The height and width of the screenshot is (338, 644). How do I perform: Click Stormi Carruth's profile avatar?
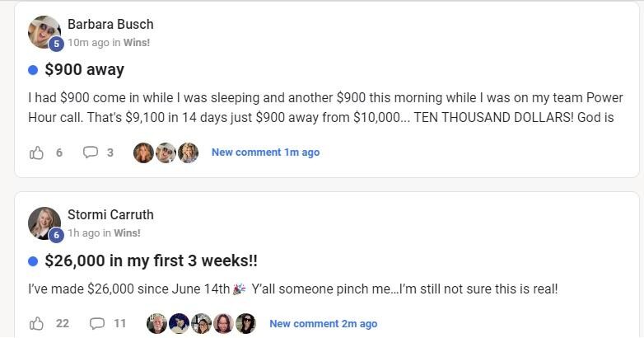[x=44, y=223]
